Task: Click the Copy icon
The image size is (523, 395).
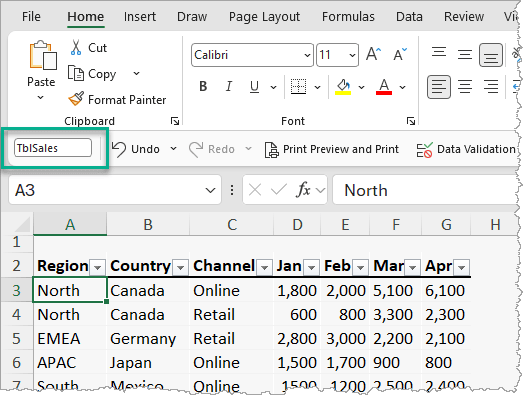Action: pyautogui.click(x=76, y=73)
